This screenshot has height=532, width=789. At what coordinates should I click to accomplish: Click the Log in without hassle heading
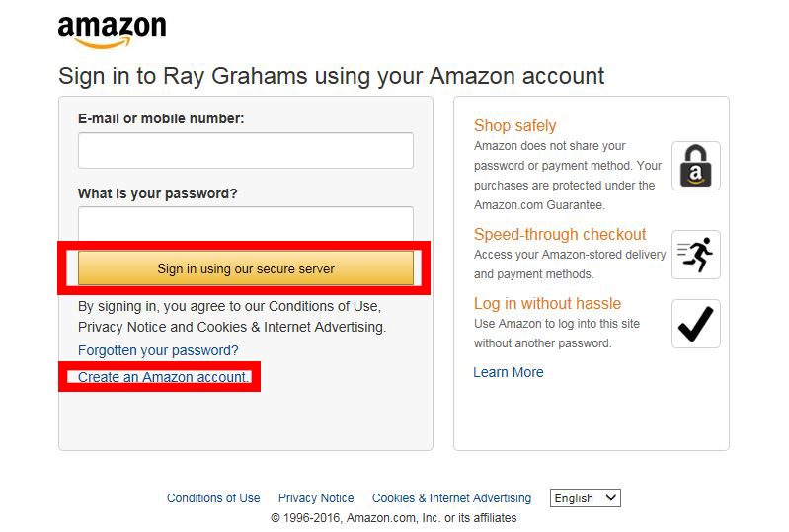[547, 304]
